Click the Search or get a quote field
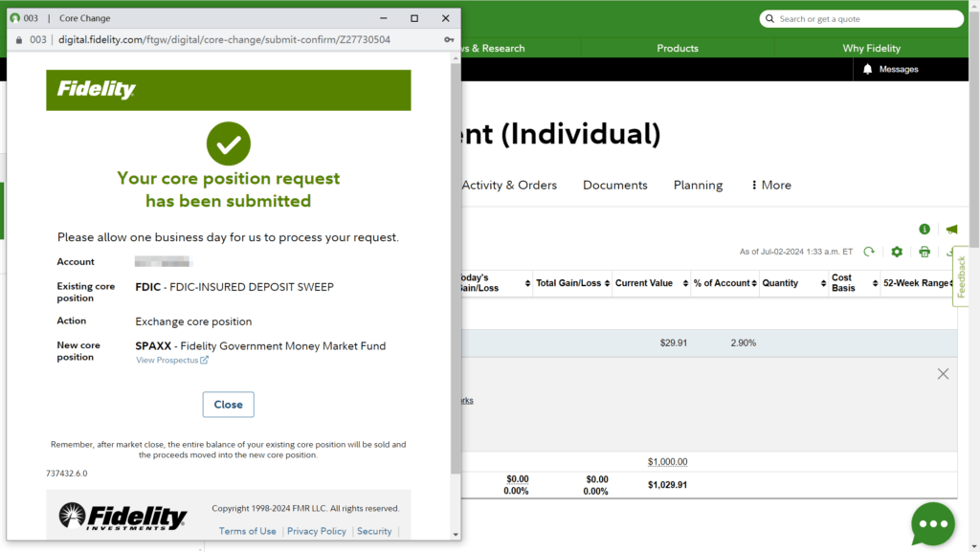This screenshot has width=980, height=552. pyautogui.click(x=861, y=19)
